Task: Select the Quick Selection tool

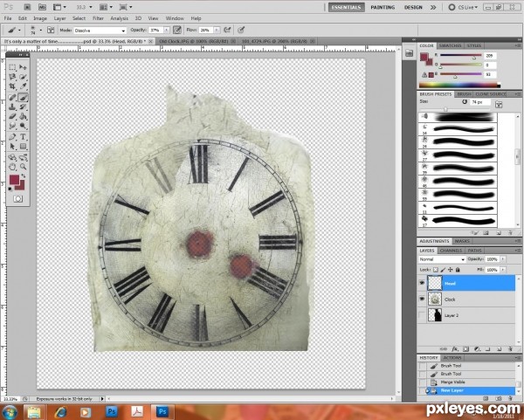Action: [23, 77]
